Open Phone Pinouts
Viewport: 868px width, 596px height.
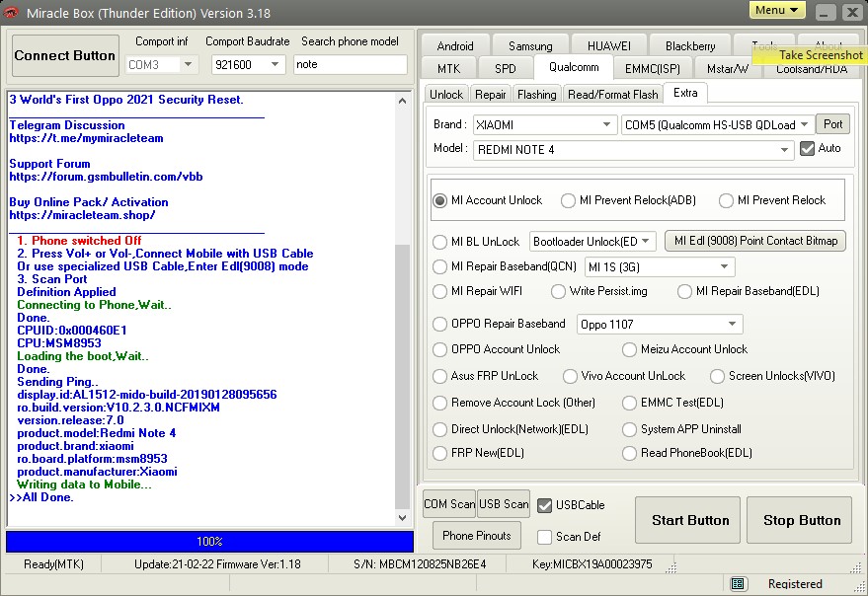point(477,536)
